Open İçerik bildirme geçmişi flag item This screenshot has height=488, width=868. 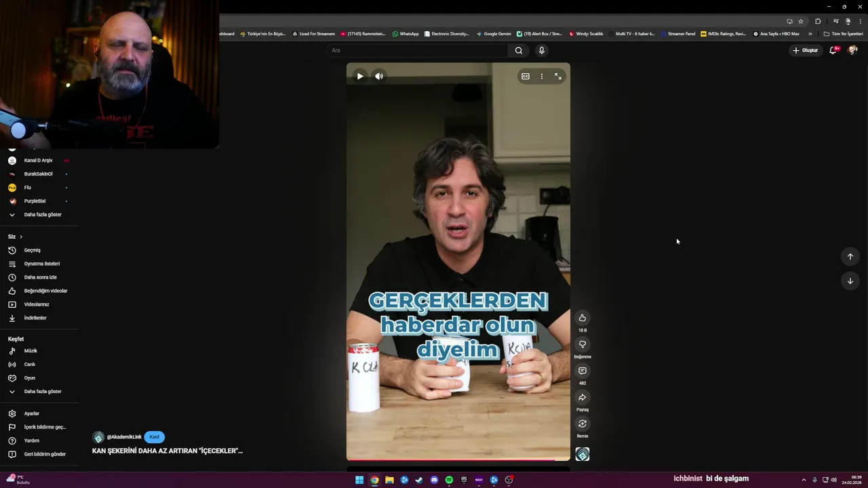[x=39, y=427]
